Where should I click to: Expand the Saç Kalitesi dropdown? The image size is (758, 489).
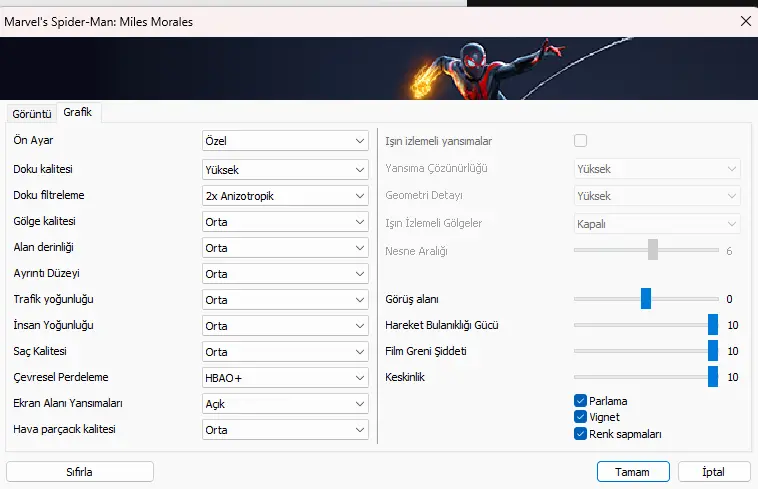point(285,352)
